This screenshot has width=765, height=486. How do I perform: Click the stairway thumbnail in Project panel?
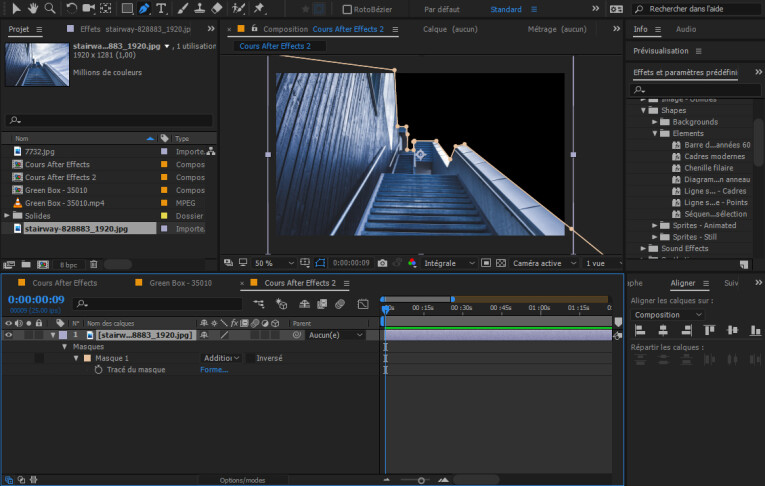37,64
